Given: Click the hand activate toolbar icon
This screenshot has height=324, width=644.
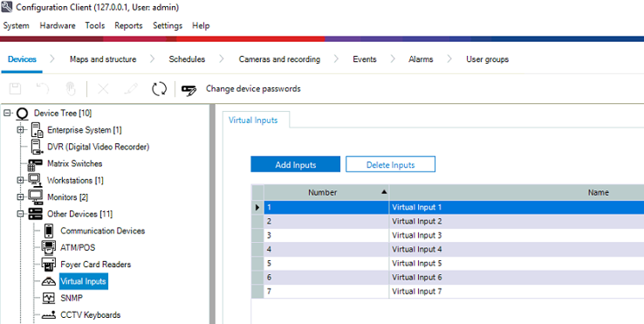Looking at the screenshot, I should pyautogui.click(x=71, y=88).
